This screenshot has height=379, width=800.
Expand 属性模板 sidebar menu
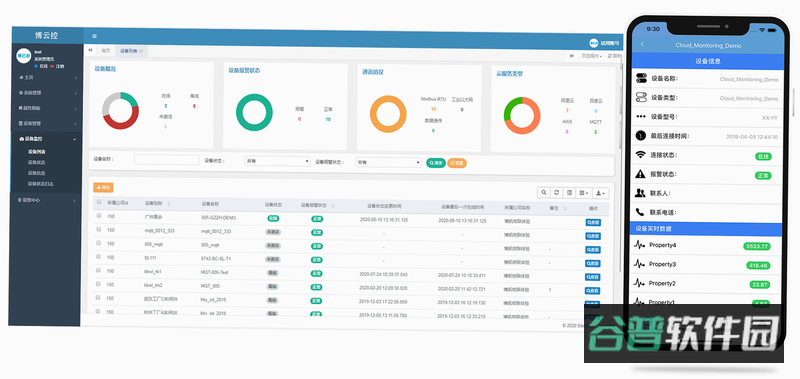(47, 108)
